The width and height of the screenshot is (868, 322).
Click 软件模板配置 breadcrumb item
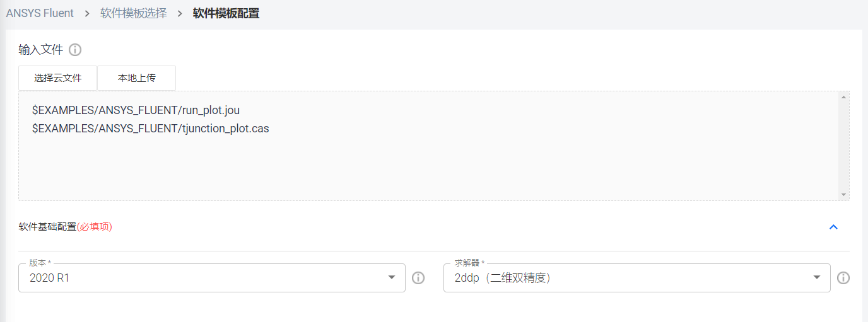pos(226,13)
